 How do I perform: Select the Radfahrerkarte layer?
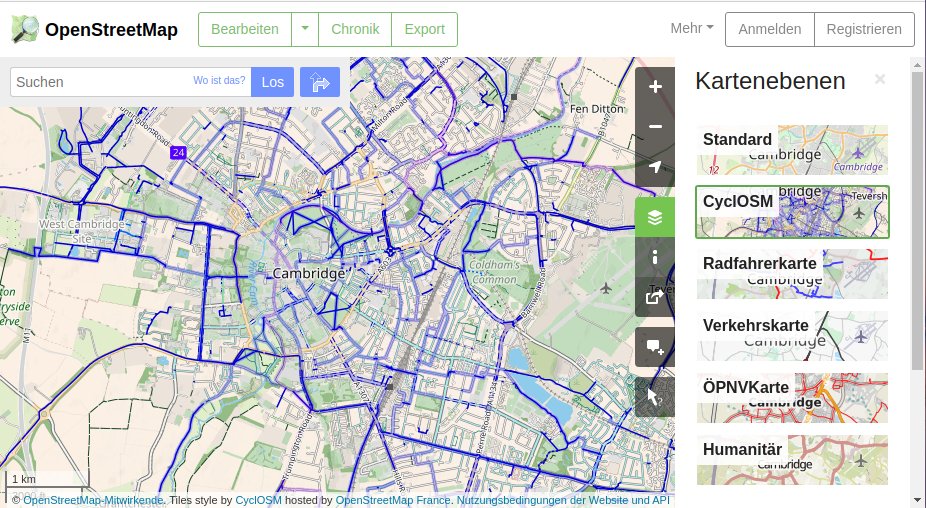pos(792,274)
